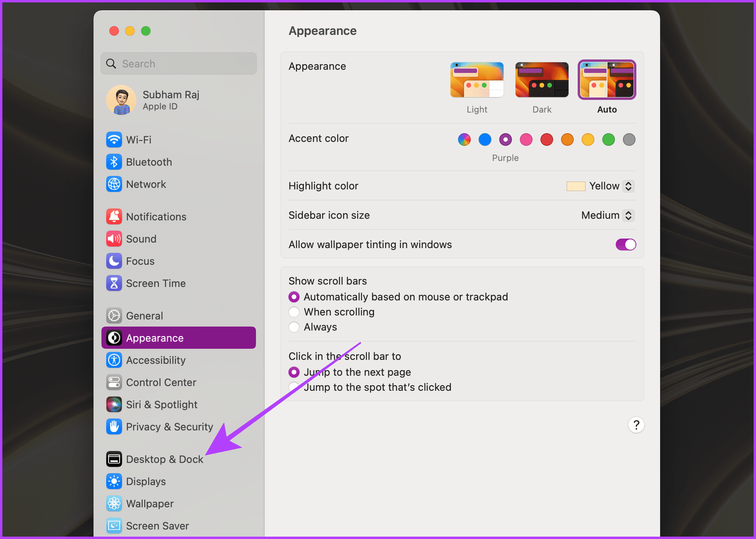756x539 pixels.
Task: Select the Light appearance theme
Action: [x=477, y=79]
